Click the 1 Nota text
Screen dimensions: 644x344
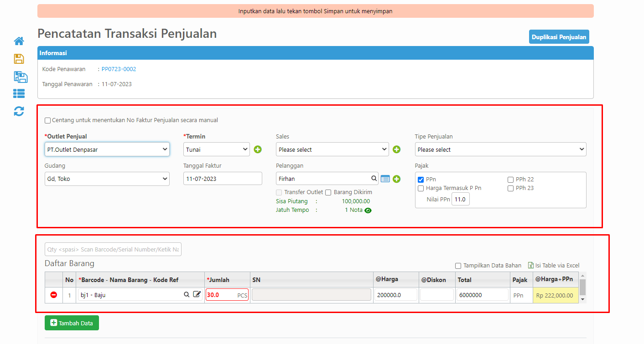pos(353,210)
